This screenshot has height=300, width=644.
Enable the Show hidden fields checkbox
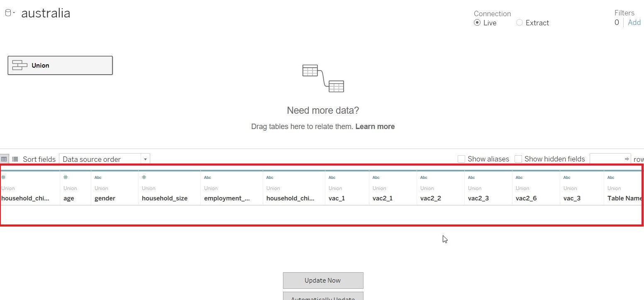[x=518, y=159]
